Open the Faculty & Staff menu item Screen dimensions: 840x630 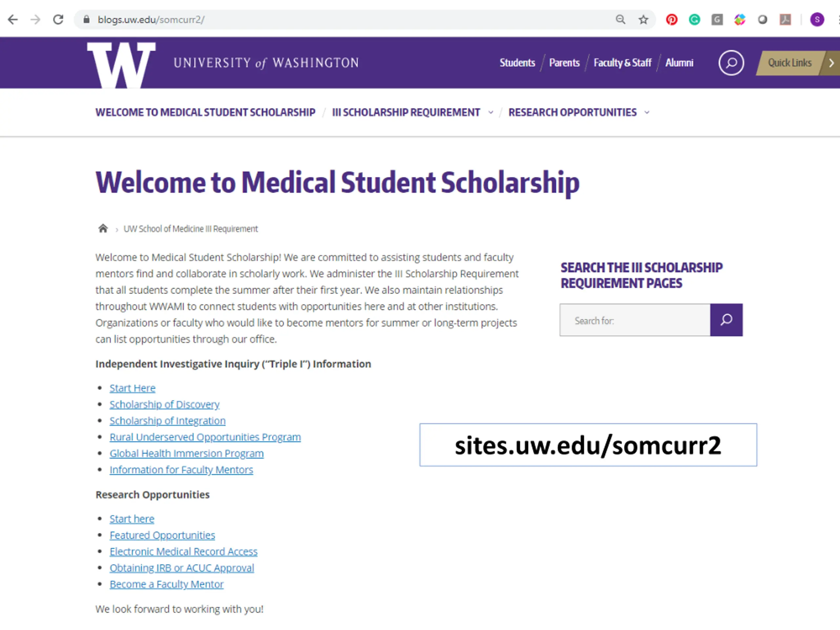point(622,63)
